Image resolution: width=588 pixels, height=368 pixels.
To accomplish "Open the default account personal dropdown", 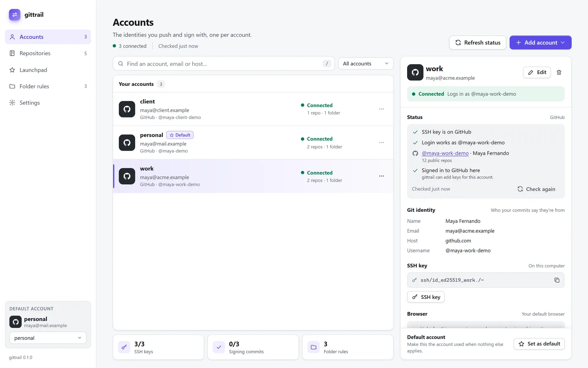I will click(48, 338).
